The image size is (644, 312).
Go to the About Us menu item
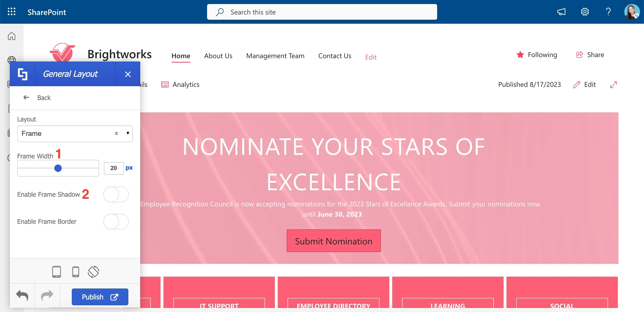click(x=218, y=56)
